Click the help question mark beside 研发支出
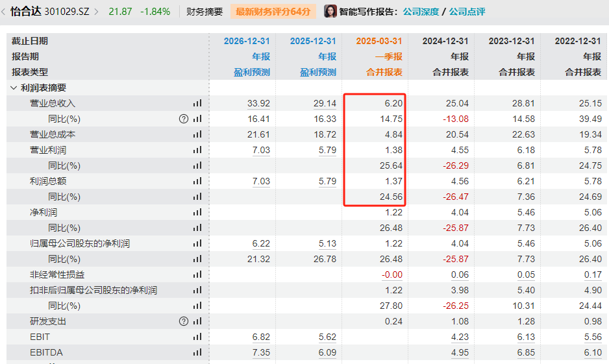The height and width of the screenshot is (364, 609). tap(184, 321)
